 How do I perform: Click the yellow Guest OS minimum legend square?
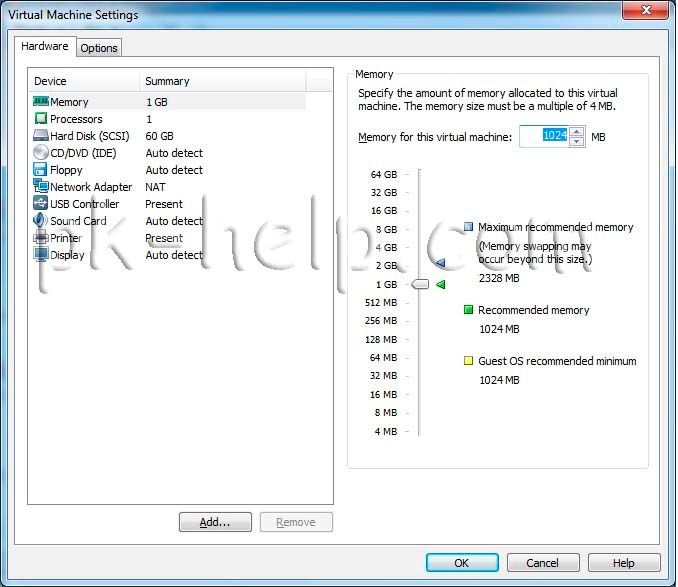tap(468, 360)
